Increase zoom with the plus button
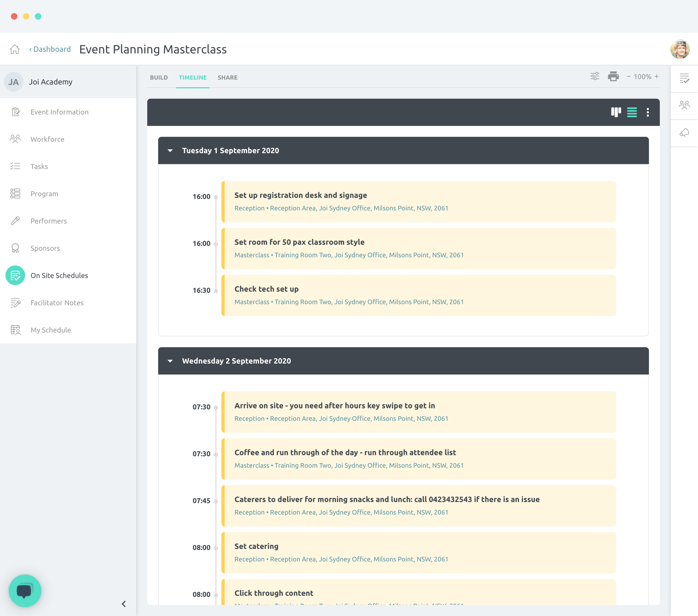Screen dimensions: 698x616 [x=656, y=77]
